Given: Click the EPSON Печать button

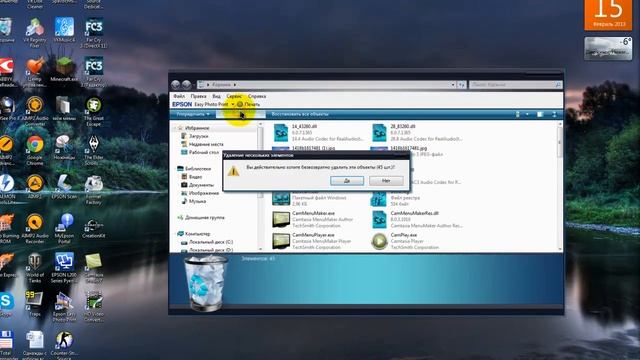Looking at the screenshot, I should (249, 104).
